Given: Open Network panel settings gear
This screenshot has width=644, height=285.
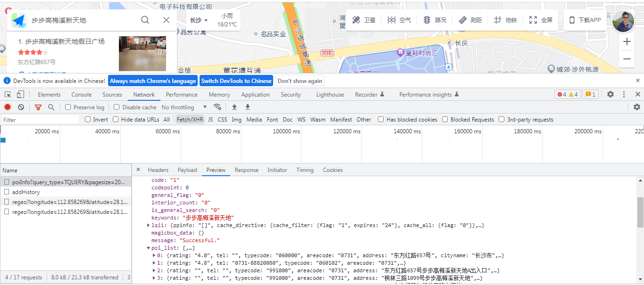Looking at the screenshot, I should 637,107.
